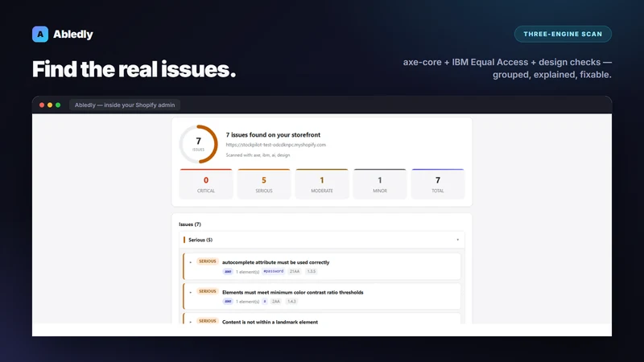
Task: Select the Abledly inside your Shopify admin tab
Action: point(125,105)
